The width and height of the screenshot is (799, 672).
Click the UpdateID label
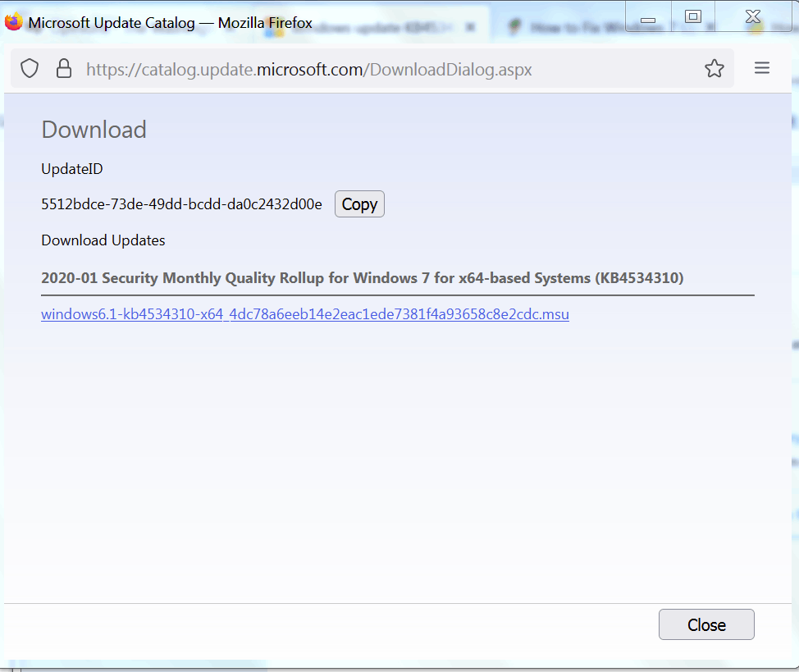72,169
